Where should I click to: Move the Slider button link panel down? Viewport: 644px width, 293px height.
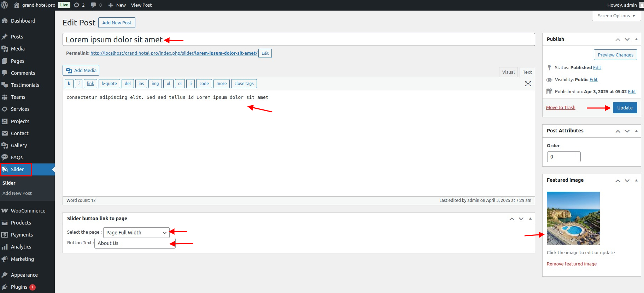521,219
